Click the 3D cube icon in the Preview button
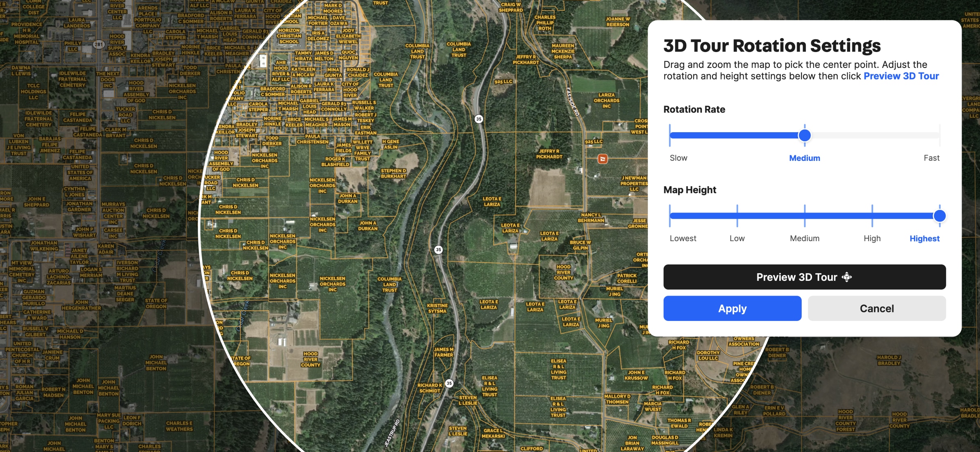This screenshot has height=452, width=980. (846, 277)
